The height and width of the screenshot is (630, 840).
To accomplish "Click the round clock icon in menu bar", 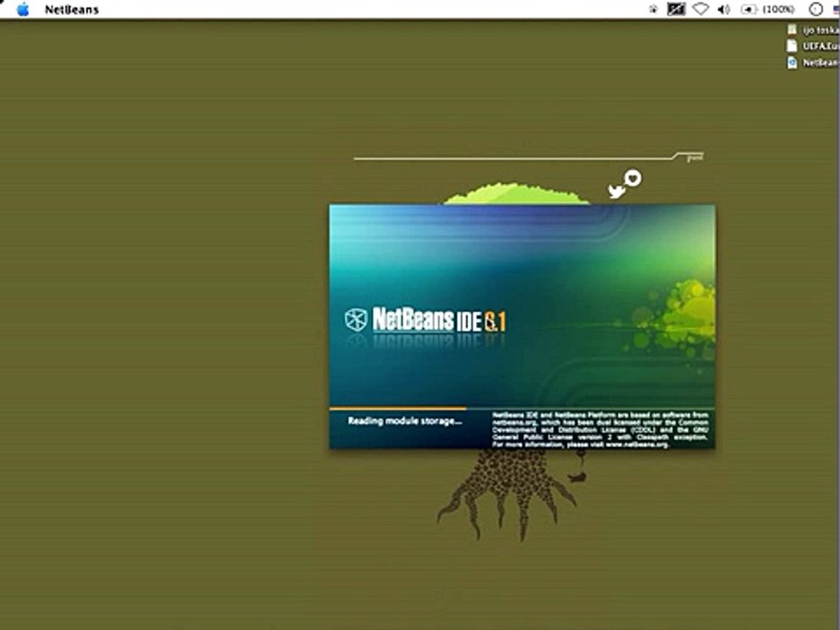I will pyautogui.click(x=815, y=9).
